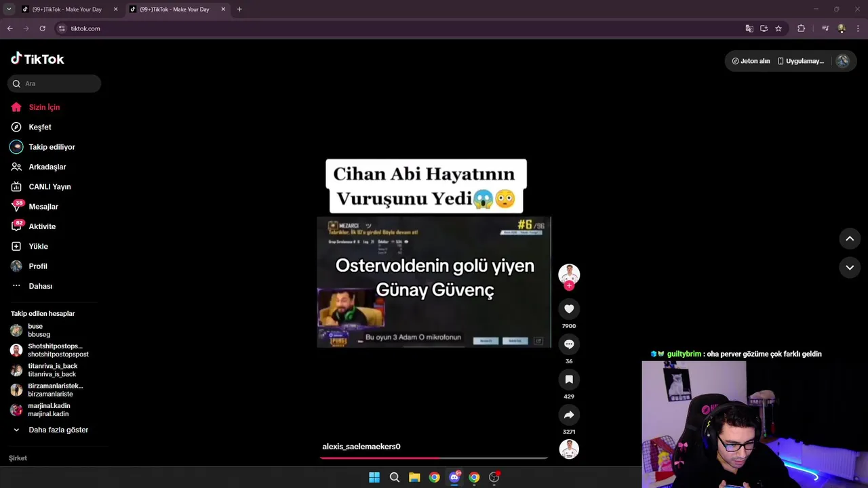View site information icon
This screenshot has height=488, width=868.
click(x=62, y=28)
